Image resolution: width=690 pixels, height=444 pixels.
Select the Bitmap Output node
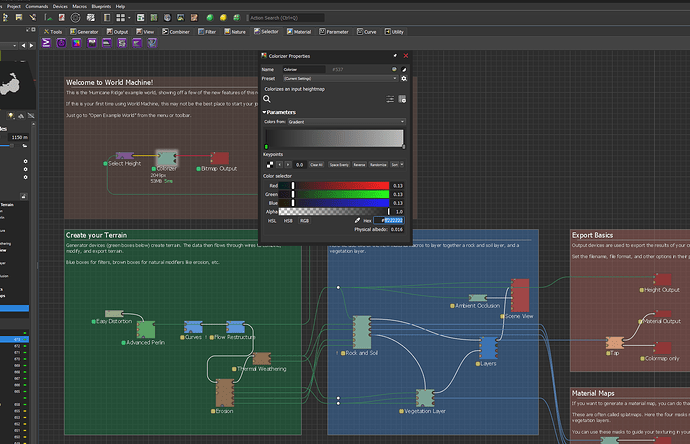point(218,158)
